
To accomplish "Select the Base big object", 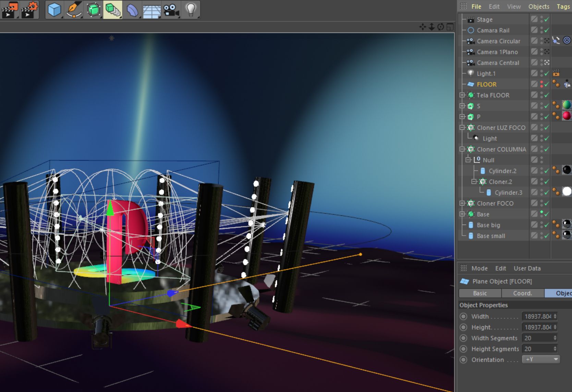I will 488,225.
